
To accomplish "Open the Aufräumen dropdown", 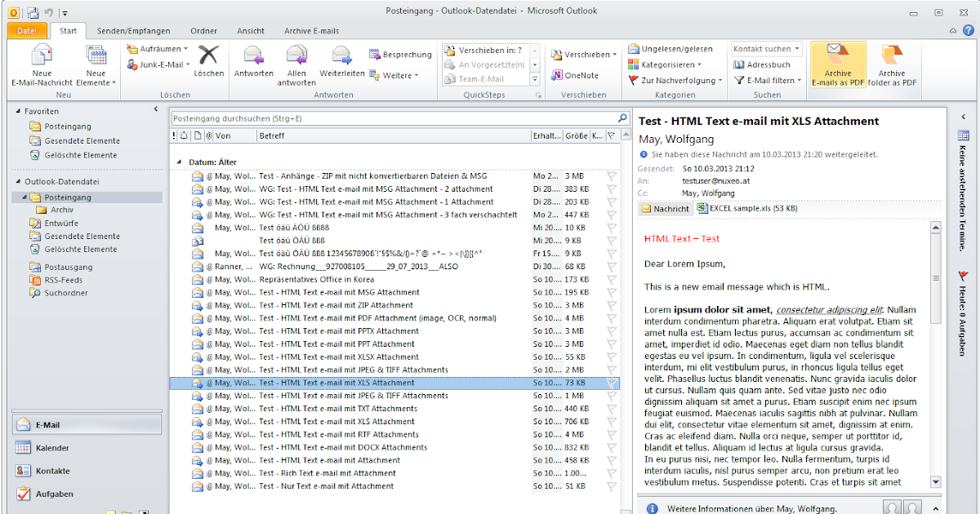I will click(158, 49).
